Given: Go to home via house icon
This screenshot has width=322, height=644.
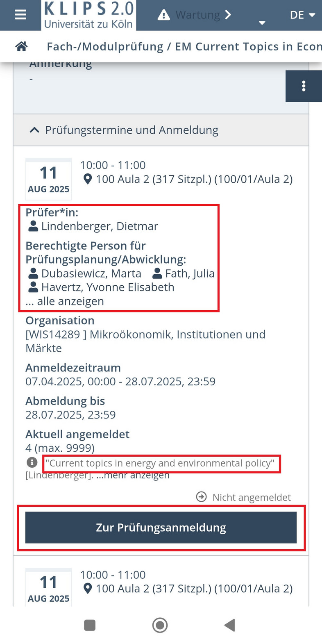Looking at the screenshot, I should pyautogui.click(x=21, y=46).
